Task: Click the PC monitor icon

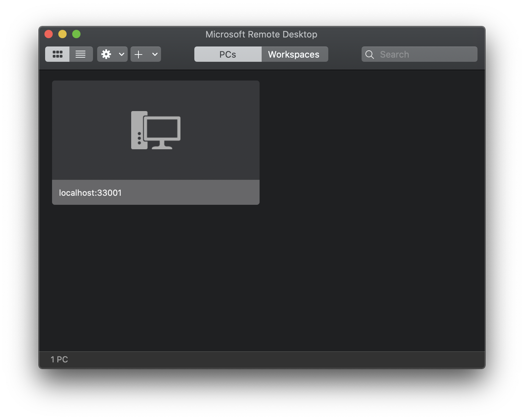Action: [x=156, y=130]
